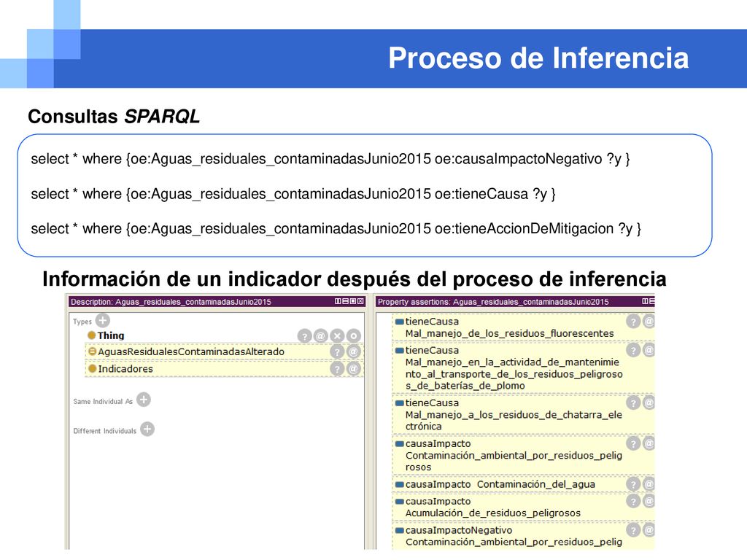
Task: Explain tieneCausa baterías_de_plomo assertion
Action: 633,351
